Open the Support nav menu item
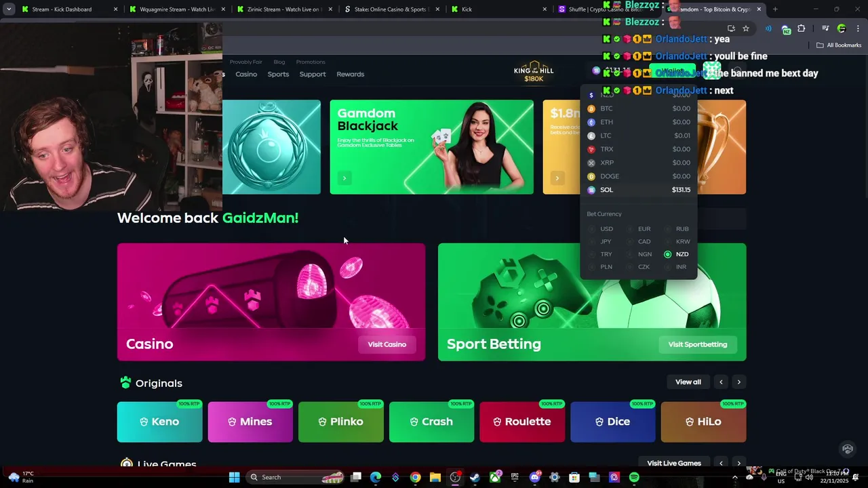 pyautogui.click(x=313, y=74)
